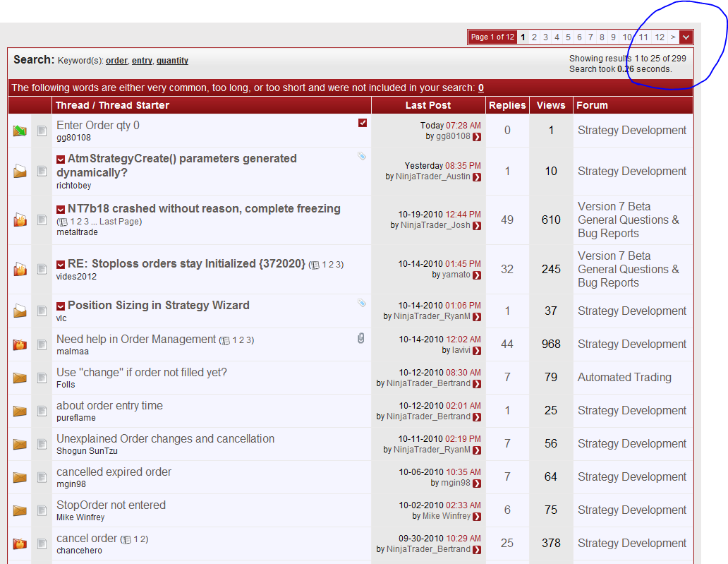The image size is (728, 564).
Task: Sort by Replies column header
Action: 507,105
